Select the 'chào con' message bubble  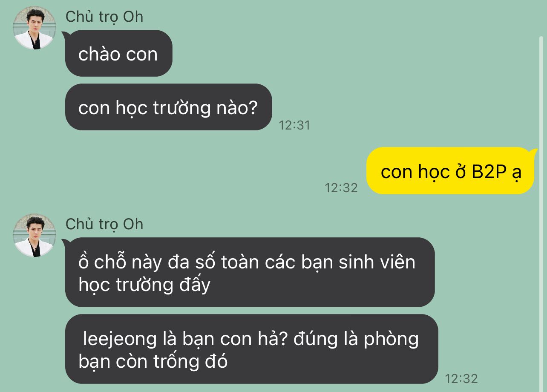(118, 53)
